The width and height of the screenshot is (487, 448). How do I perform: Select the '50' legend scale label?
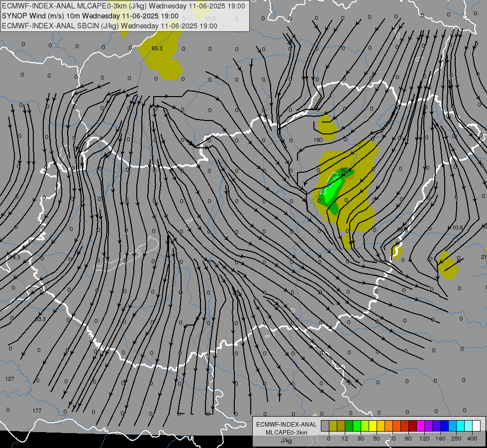(377, 439)
